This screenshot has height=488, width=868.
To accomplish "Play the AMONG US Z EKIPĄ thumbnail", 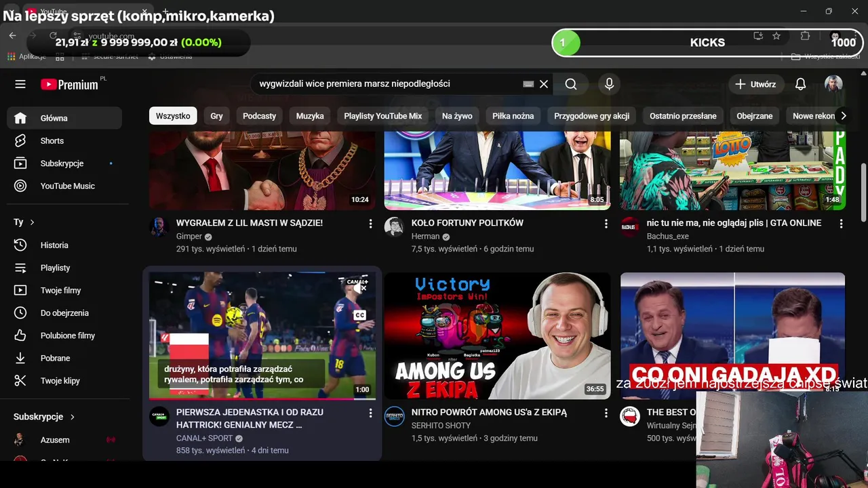I will (x=498, y=335).
